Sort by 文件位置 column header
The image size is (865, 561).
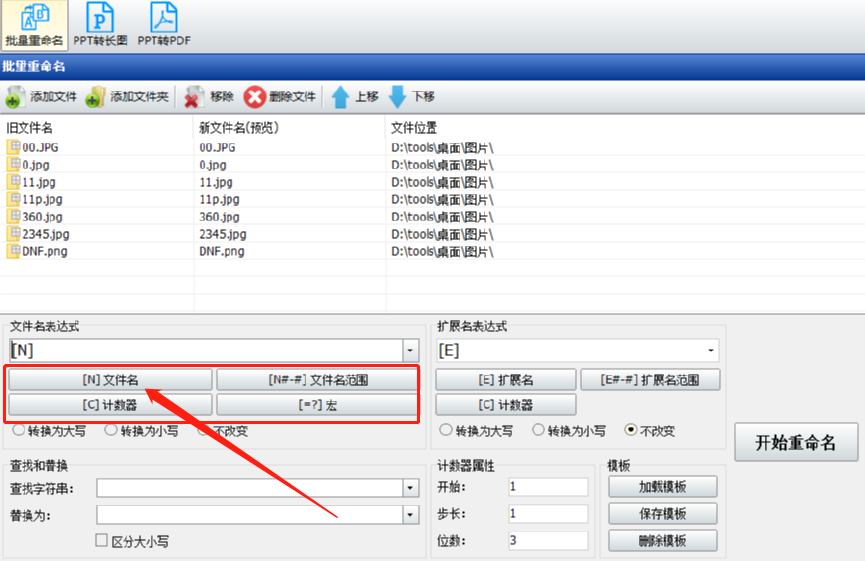pos(414,128)
